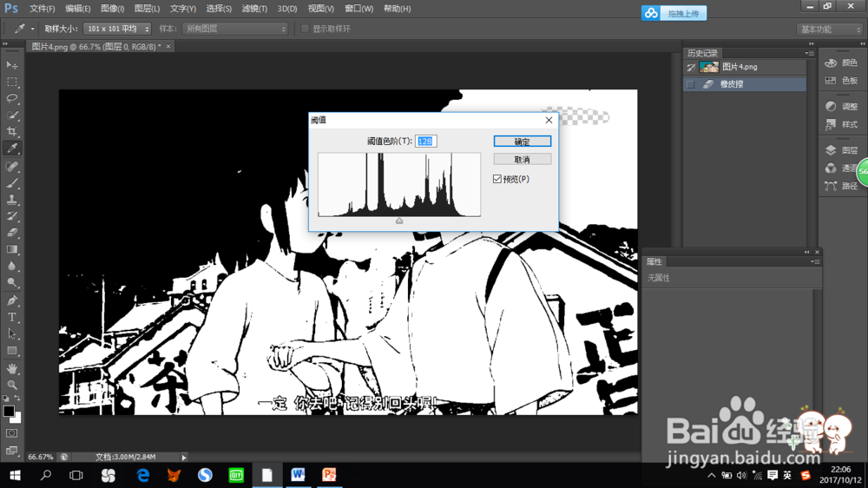Open the eyedropper tool preset picker arrow
Screen dimensions: 868x488
(33, 29)
